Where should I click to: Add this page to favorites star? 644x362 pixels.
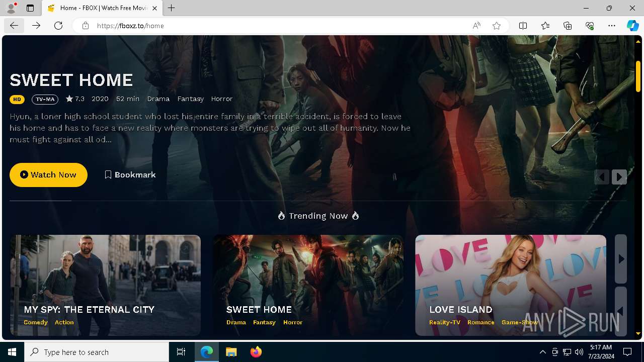coord(497,26)
